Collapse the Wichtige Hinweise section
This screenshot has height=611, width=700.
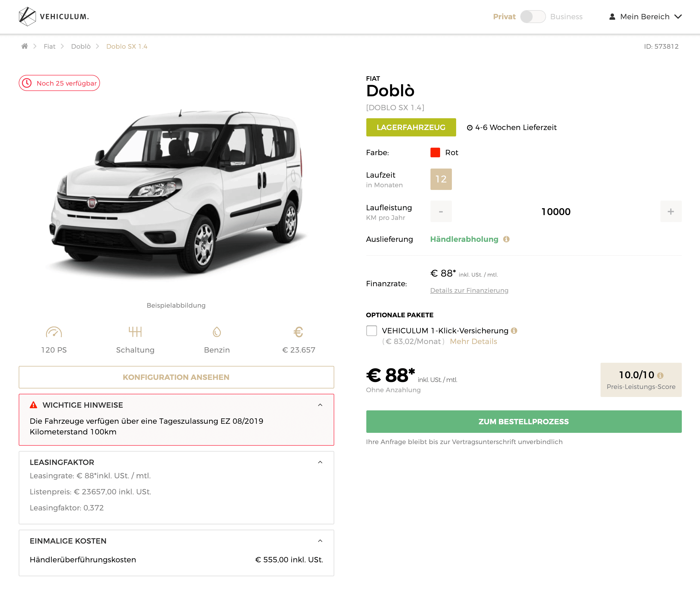coord(320,405)
